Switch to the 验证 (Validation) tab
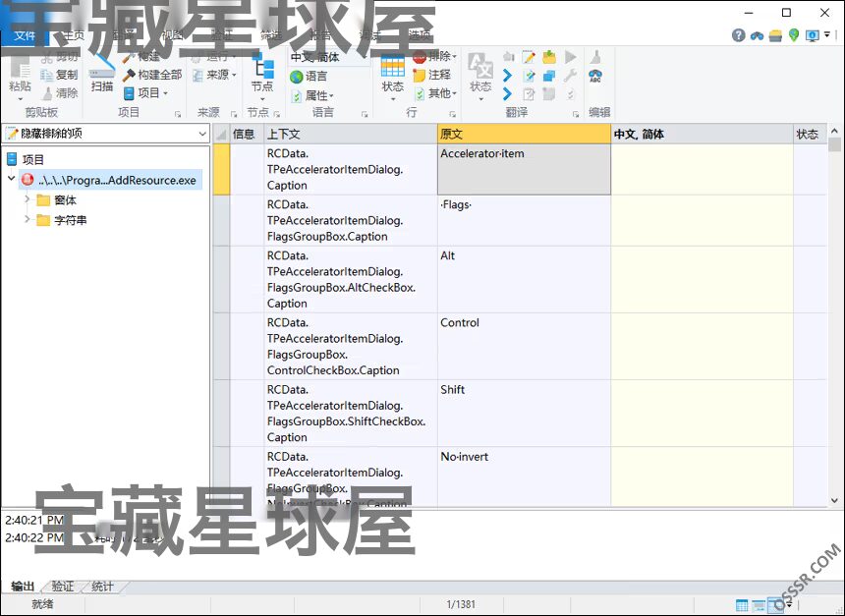Image resolution: width=845 pixels, height=616 pixels. (x=63, y=587)
